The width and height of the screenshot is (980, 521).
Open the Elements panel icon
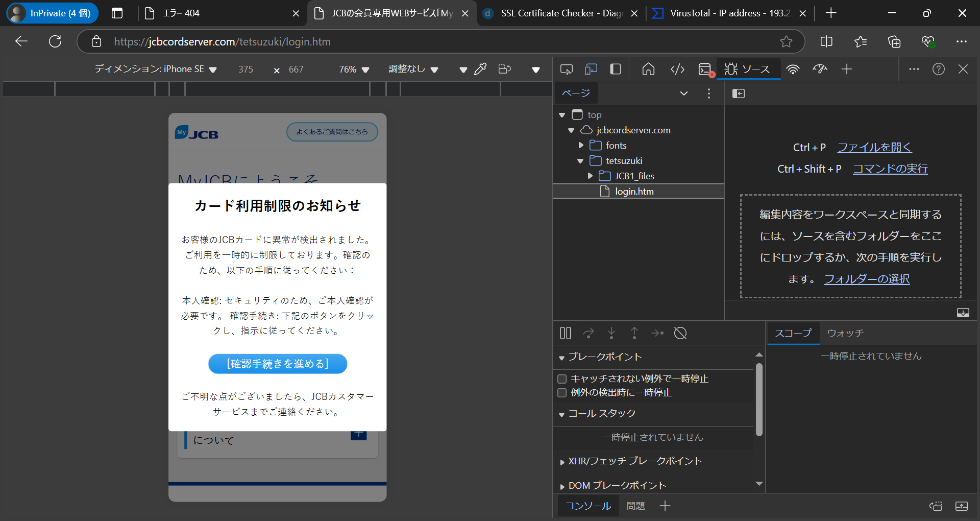(x=677, y=69)
